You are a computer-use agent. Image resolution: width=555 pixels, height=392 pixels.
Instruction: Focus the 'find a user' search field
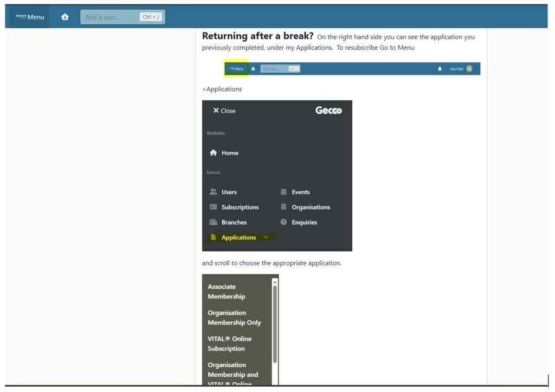(x=111, y=17)
